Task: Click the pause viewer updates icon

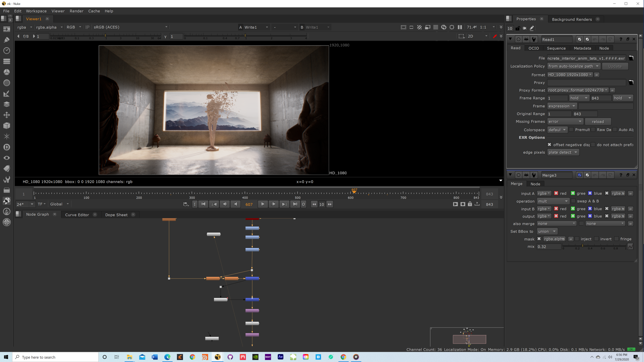Action: tap(460, 27)
